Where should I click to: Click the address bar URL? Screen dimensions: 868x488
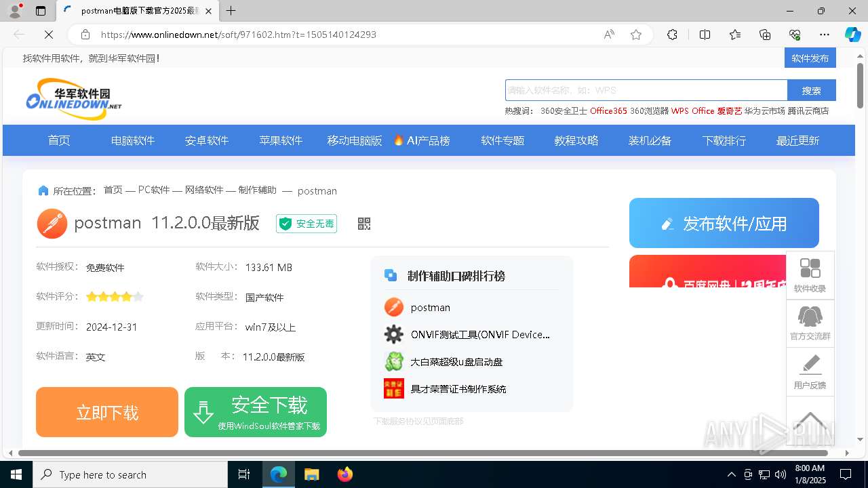point(239,35)
